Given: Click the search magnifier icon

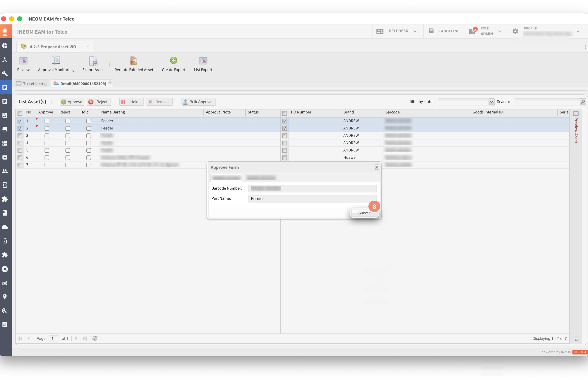Looking at the screenshot, I should click(582, 102).
